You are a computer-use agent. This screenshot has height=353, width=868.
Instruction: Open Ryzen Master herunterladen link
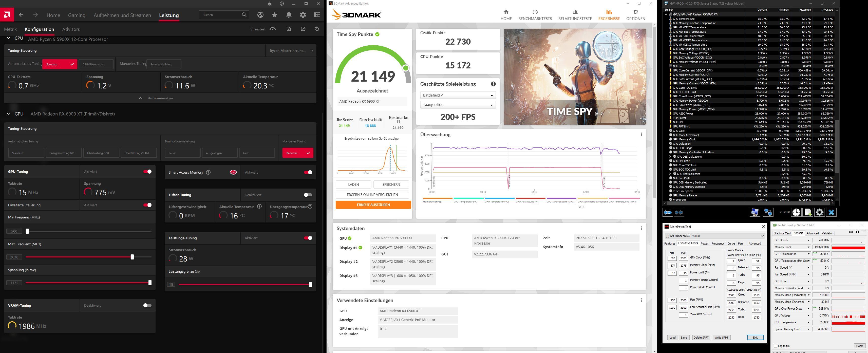coord(291,51)
